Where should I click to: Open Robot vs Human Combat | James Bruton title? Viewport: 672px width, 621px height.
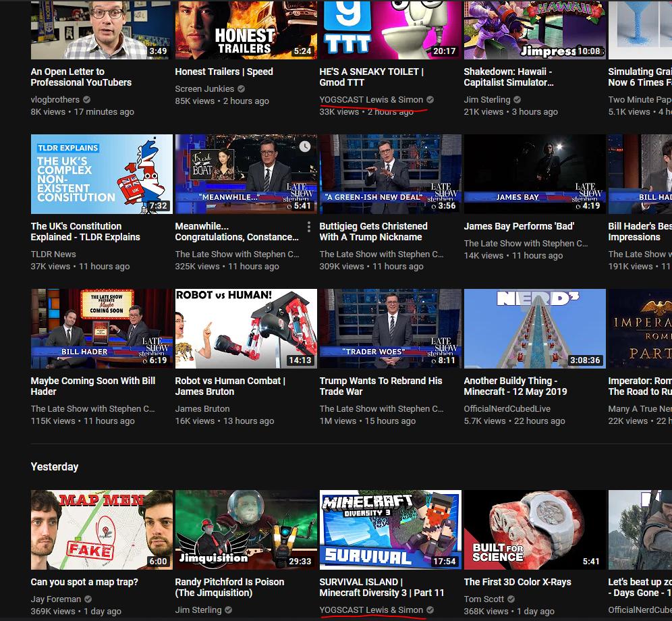[x=230, y=386]
